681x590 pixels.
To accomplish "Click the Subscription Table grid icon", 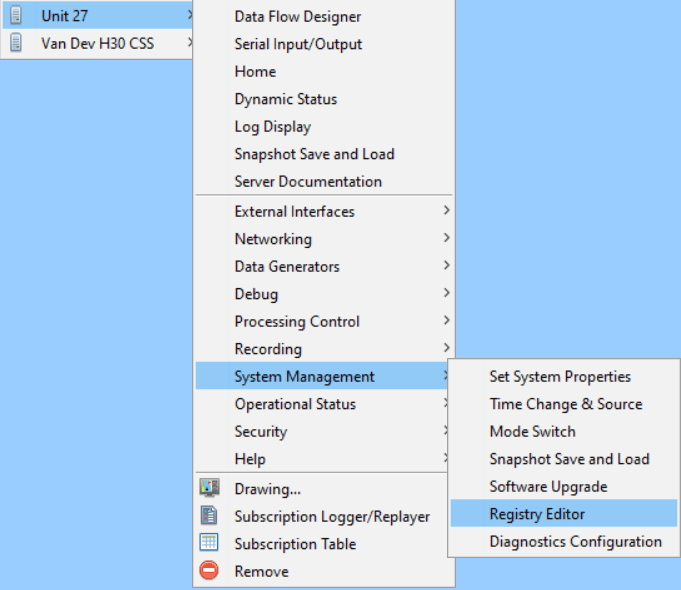I will click(x=209, y=544).
